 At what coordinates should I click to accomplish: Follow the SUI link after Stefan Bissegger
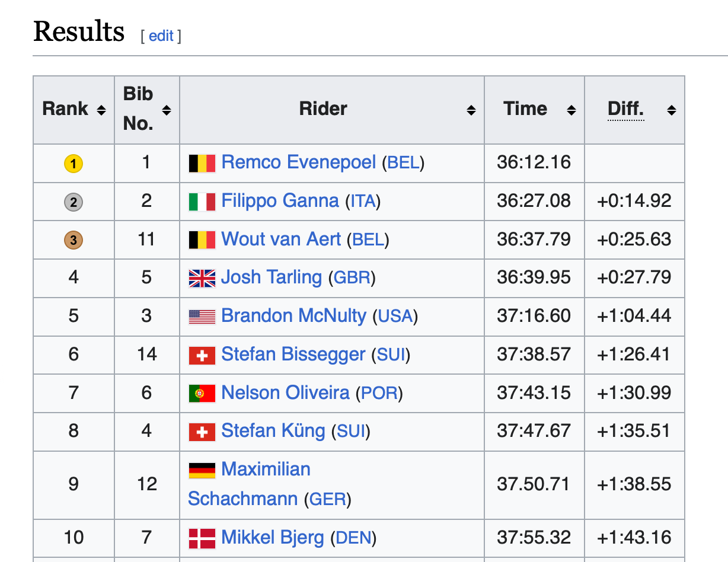391,355
